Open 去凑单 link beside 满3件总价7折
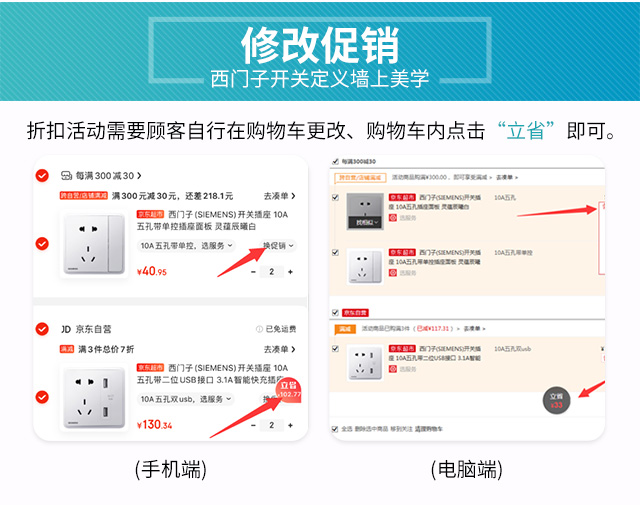Viewport: 640px width, 505px height. coord(279,349)
